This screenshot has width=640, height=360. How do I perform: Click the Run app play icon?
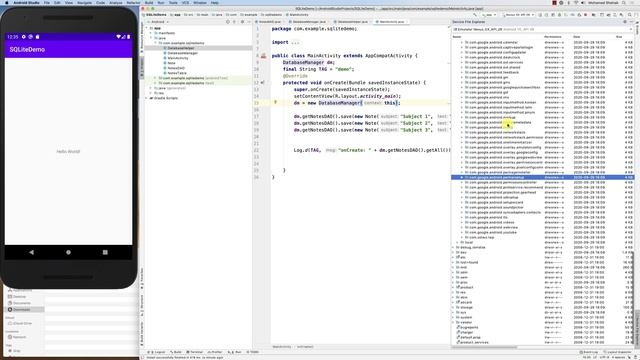pyautogui.click(x=540, y=15)
